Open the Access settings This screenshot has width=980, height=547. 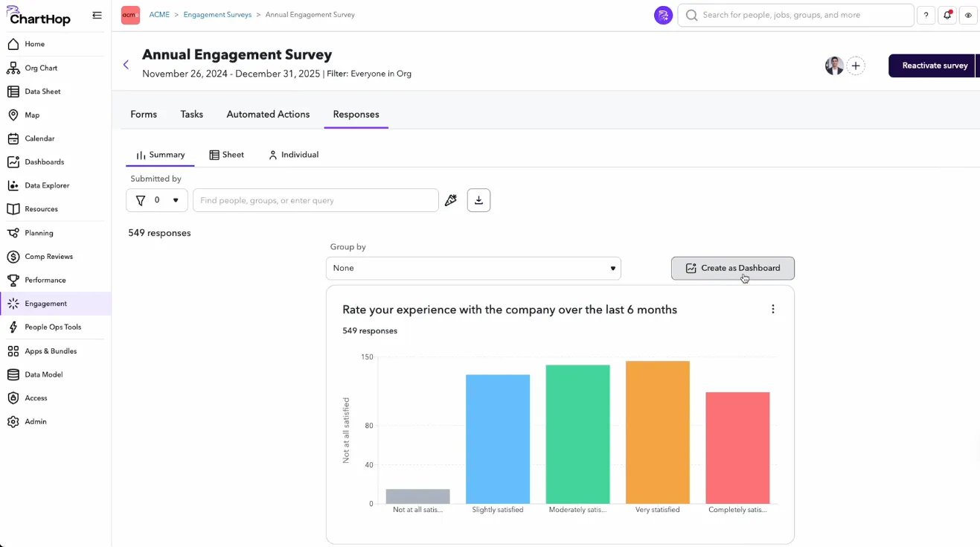[x=36, y=398]
